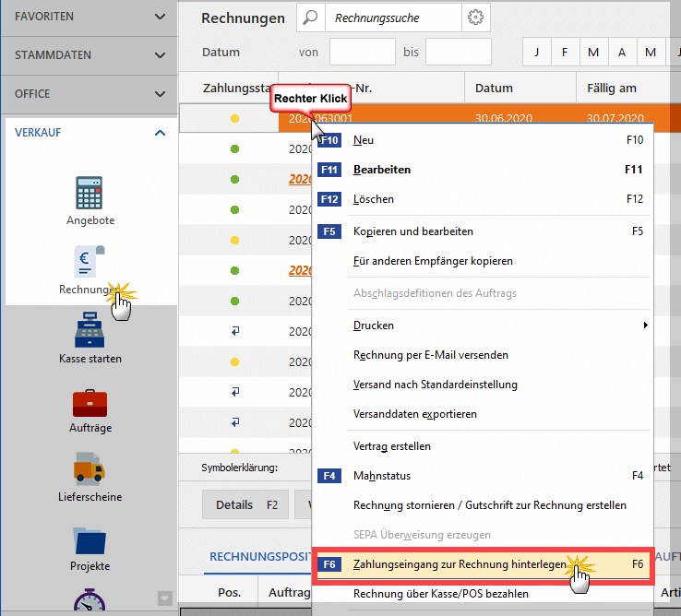Open the Aufträge briefcase icon

coord(90,402)
